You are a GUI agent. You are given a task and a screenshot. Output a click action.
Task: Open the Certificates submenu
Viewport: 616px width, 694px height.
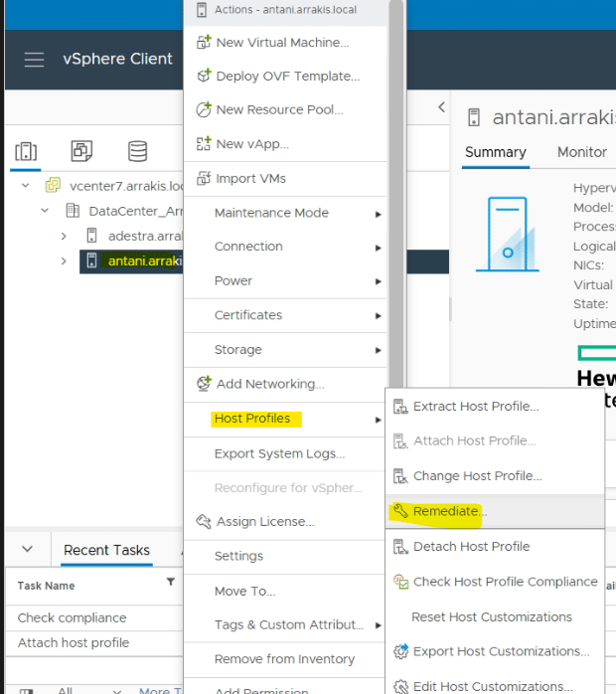pyautogui.click(x=285, y=315)
